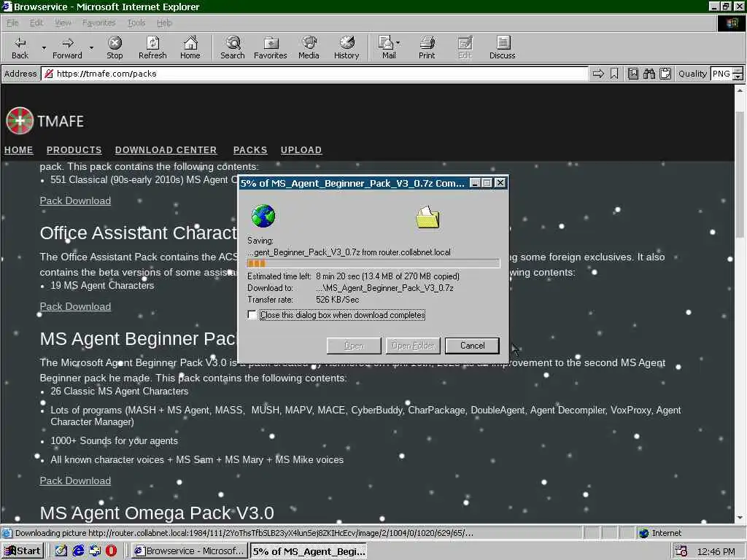This screenshot has height=560, width=747.
Task: Click the clipboard icon near Quality
Action: click(665, 74)
